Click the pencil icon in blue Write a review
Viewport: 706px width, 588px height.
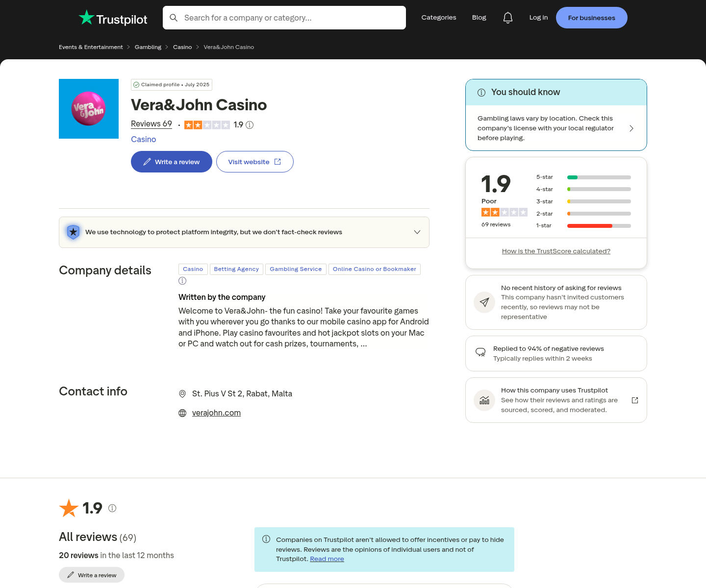point(147,162)
